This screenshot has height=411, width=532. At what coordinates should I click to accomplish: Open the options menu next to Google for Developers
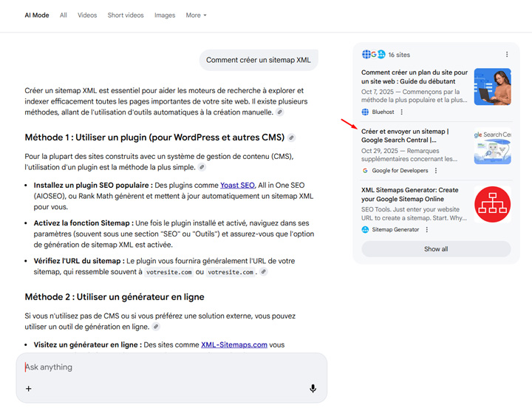click(435, 171)
